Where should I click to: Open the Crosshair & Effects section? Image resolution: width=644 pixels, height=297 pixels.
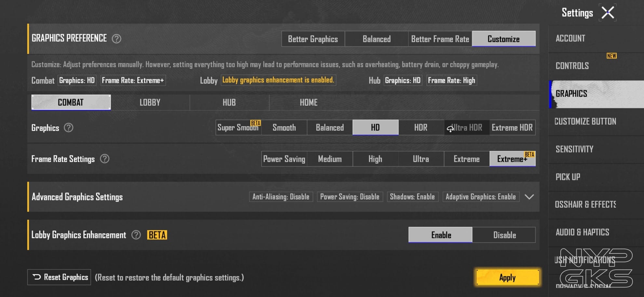596,205
